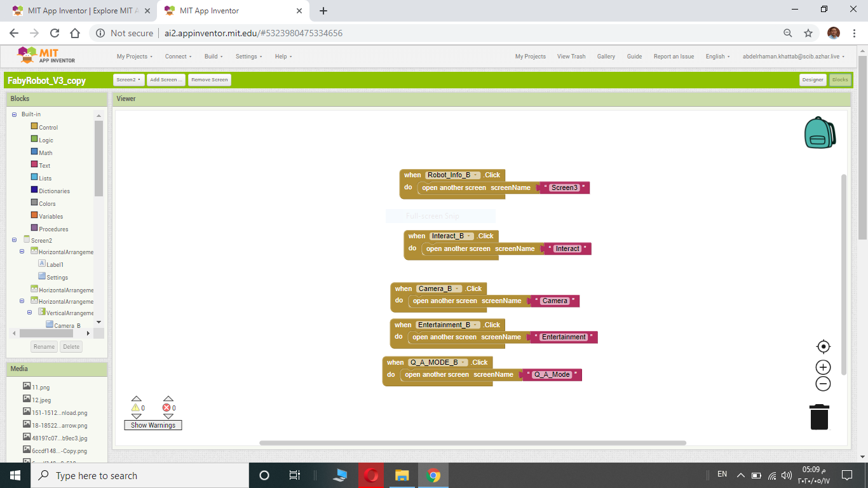Click the red error circle indicator

coord(167,408)
